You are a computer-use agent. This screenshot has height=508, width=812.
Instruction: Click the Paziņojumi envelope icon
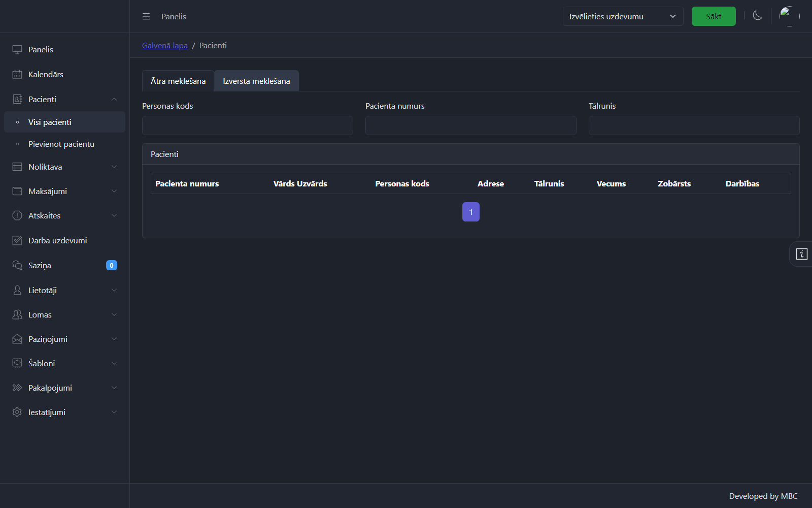click(17, 339)
